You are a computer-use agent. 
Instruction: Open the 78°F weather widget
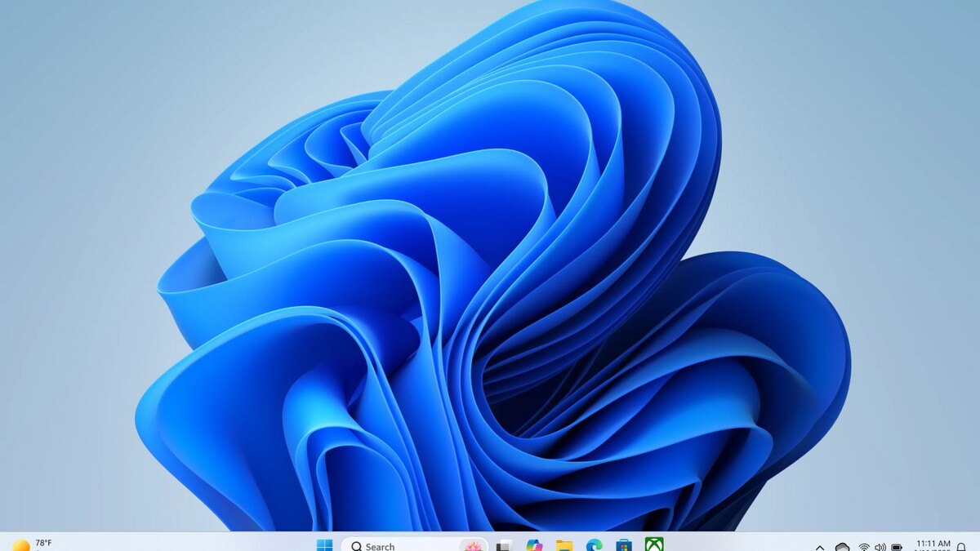(33, 544)
